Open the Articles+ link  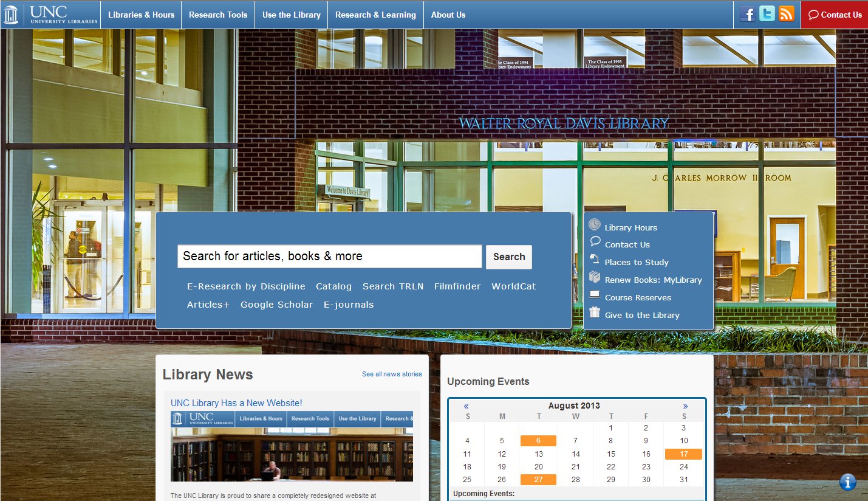(x=208, y=305)
